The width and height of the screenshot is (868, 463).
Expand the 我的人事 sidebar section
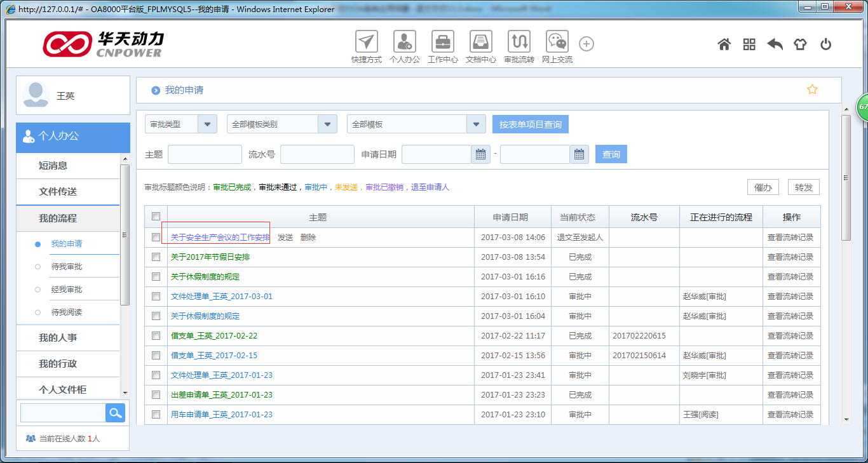[68, 338]
